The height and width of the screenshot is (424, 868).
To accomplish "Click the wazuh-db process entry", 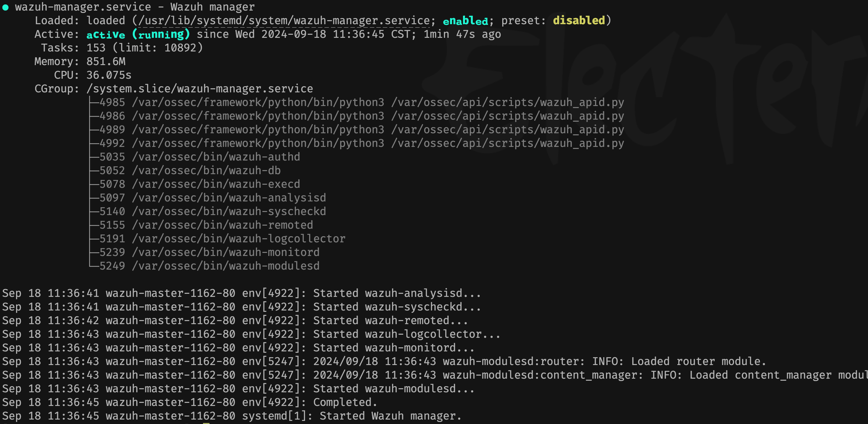I will 207,170.
